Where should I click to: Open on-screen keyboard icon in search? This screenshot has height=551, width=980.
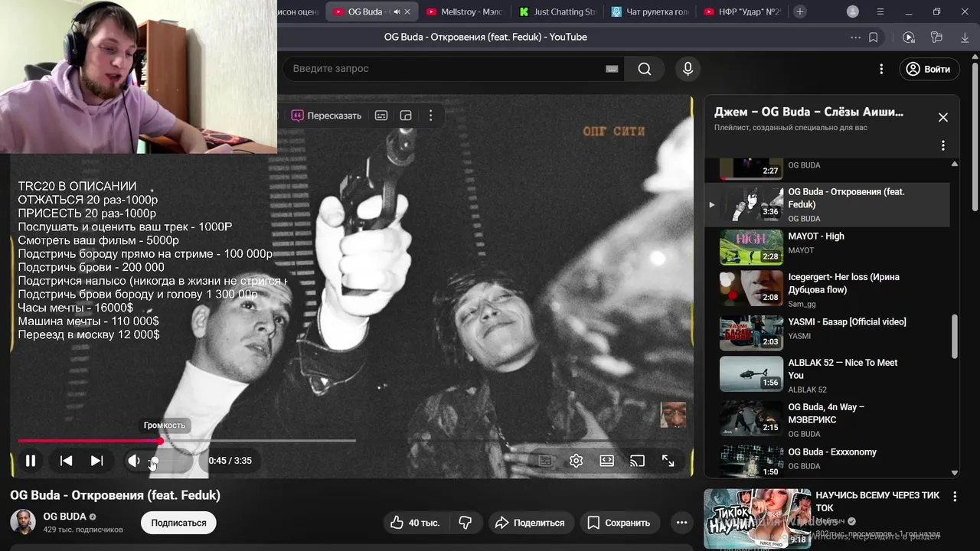click(x=612, y=69)
